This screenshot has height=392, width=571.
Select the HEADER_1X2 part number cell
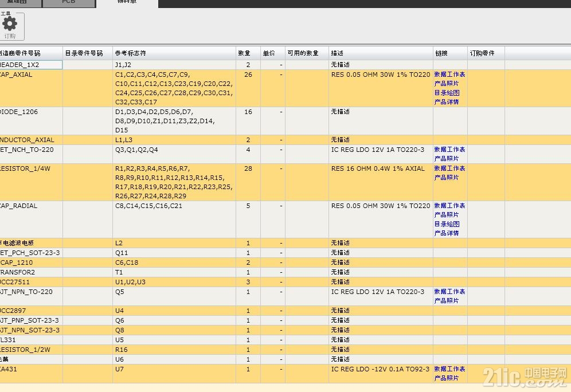pyautogui.click(x=31, y=65)
